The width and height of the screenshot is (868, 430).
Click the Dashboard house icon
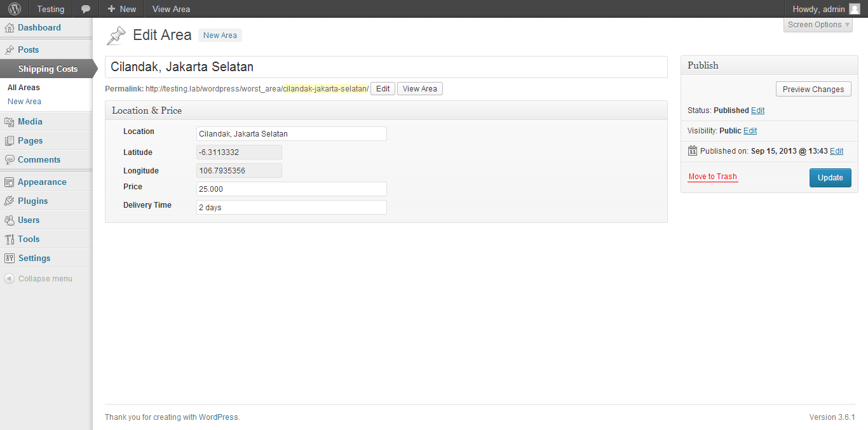pos(10,28)
